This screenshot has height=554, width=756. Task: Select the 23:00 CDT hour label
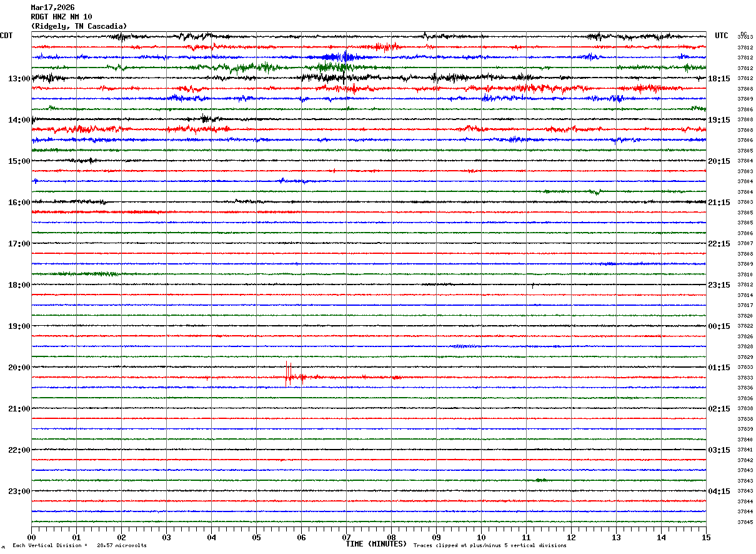(x=19, y=491)
